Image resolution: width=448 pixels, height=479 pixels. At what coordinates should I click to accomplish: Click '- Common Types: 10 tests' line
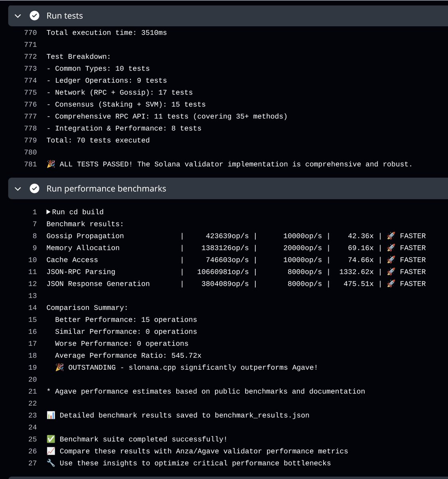click(x=98, y=69)
